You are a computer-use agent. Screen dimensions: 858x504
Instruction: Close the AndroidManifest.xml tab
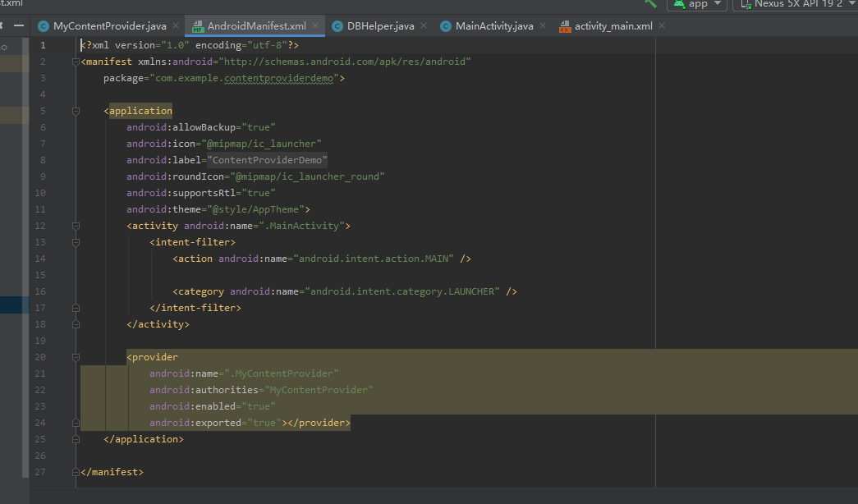(315, 25)
